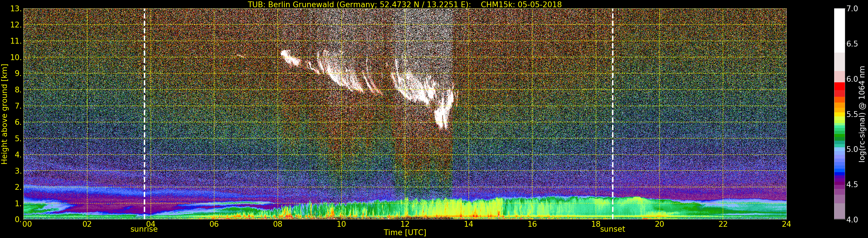Pick the purple band near 4.5 on colorbar
This screenshot has height=238, width=868.
pos(839,183)
